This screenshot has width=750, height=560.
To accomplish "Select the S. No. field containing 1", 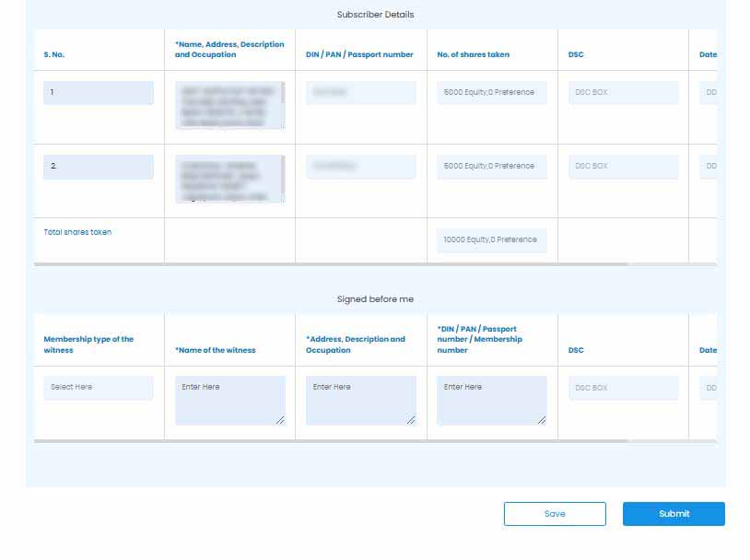I will (x=98, y=93).
